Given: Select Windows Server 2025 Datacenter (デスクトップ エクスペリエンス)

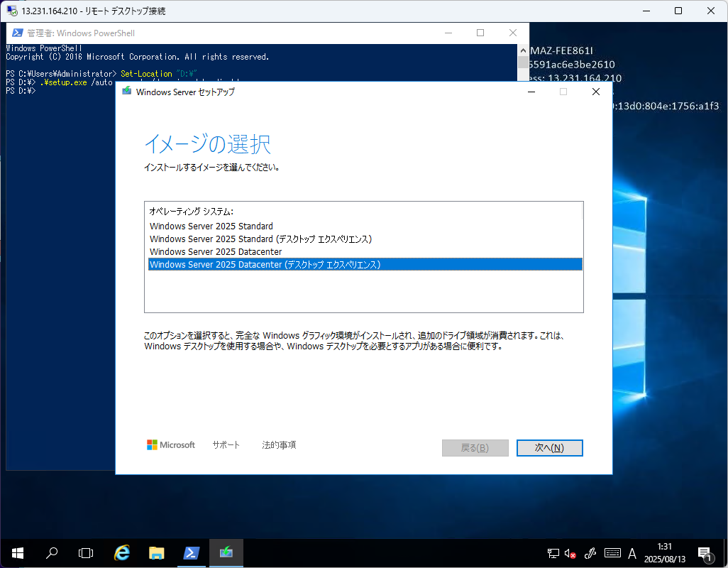Looking at the screenshot, I should pyautogui.click(x=265, y=265).
